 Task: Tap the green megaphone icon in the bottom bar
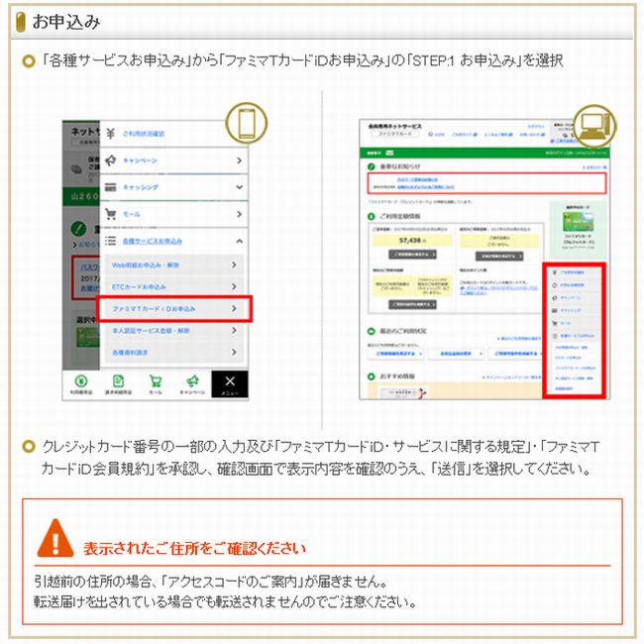(x=192, y=381)
